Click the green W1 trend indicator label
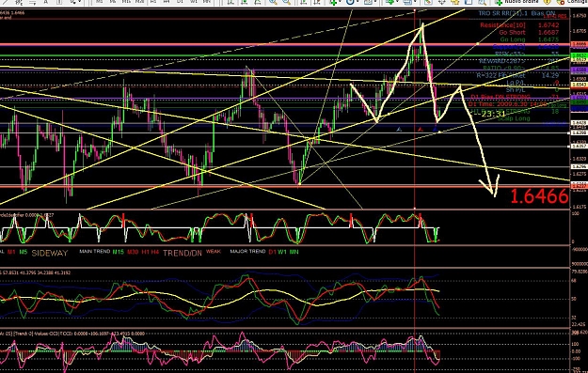This screenshot has height=373, width=588. (x=282, y=252)
